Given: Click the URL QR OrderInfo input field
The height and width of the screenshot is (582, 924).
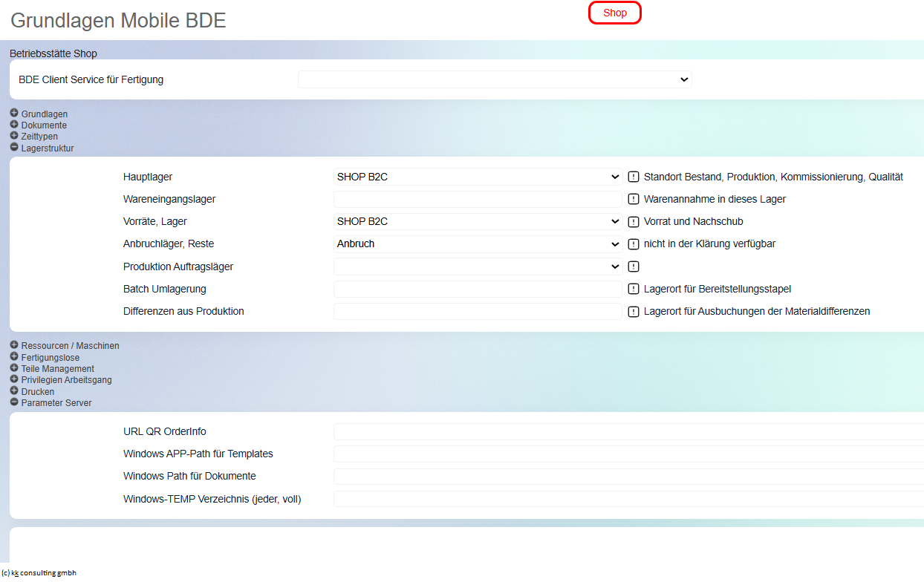Looking at the screenshot, I should (628, 431).
